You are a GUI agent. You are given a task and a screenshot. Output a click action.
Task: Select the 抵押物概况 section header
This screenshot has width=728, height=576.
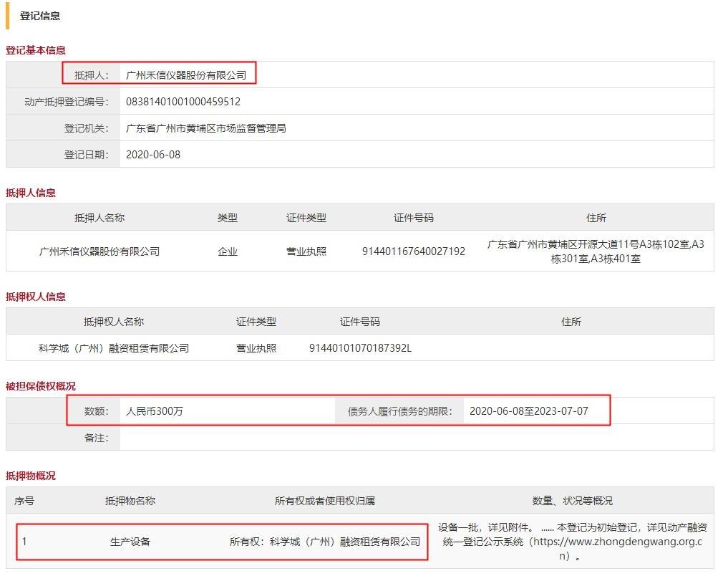point(30,475)
